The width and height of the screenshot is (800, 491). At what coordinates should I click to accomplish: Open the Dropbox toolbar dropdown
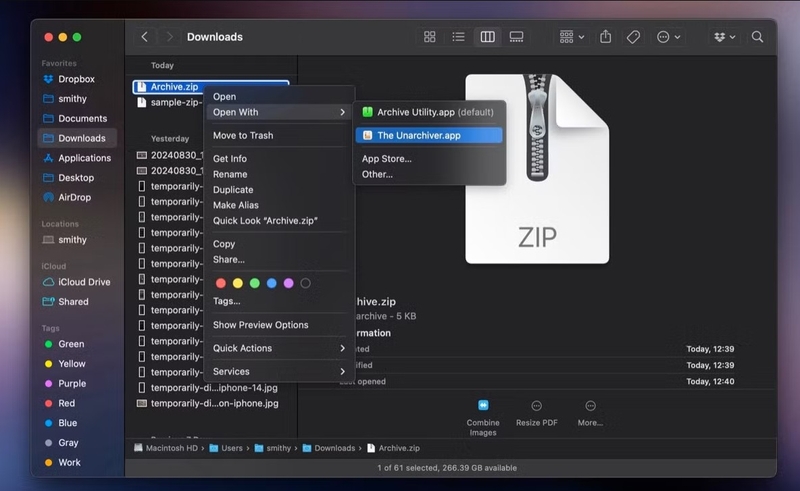[x=724, y=37]
